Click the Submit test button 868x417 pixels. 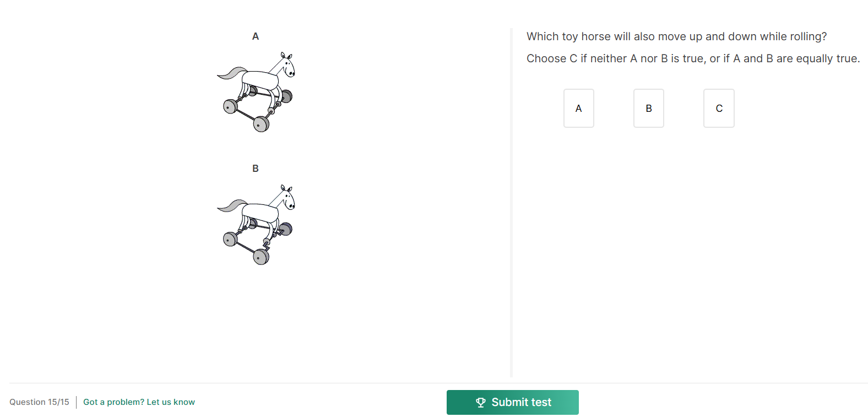click(512, 402)
